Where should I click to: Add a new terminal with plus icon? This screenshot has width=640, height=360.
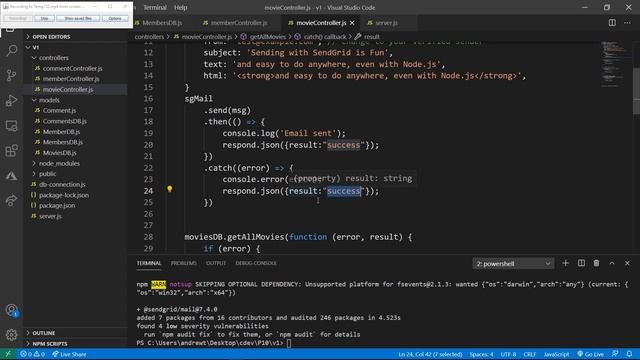point(565,263)
